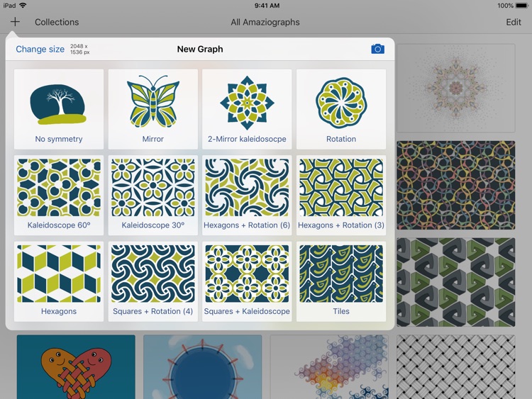
Task: Tap Change size link
Action: tap(40, 49)
